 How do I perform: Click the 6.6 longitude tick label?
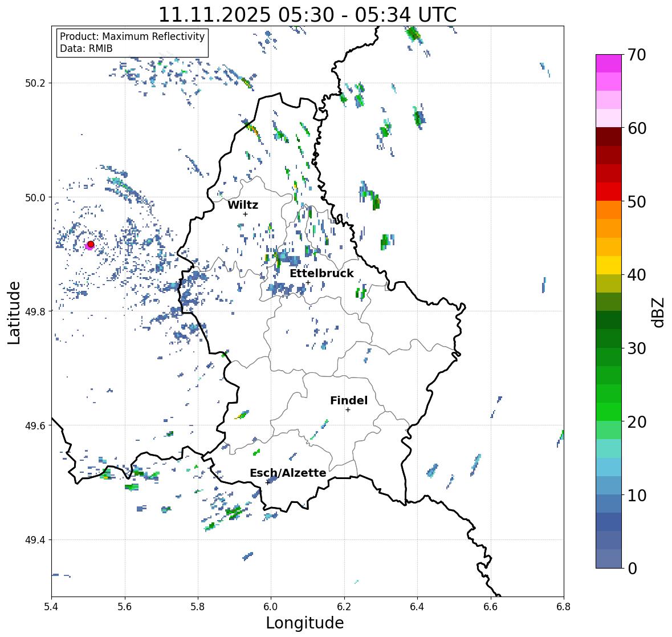coord(491,607)
